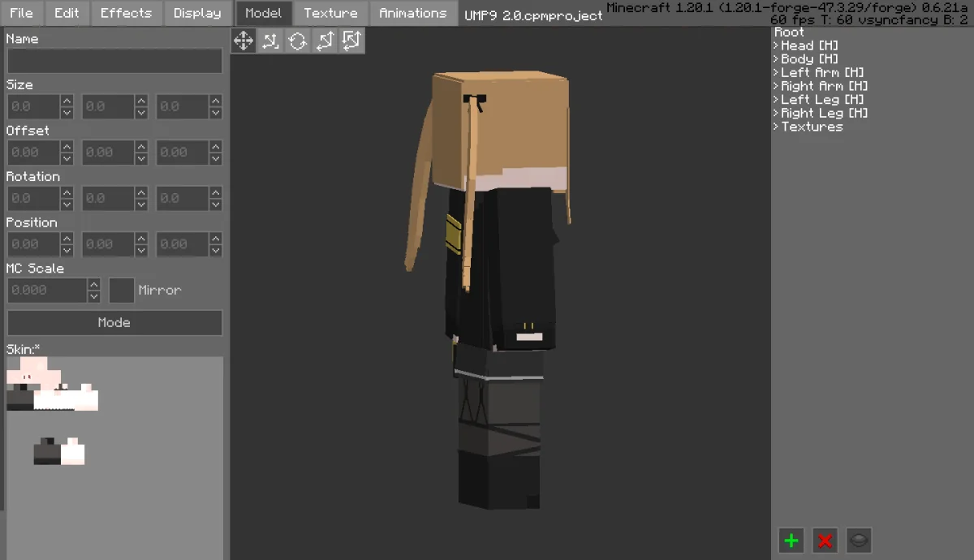The image size is (974, 560).
Task: Click the Mode button
Action: pyautogui.click(x=114, y=322)
